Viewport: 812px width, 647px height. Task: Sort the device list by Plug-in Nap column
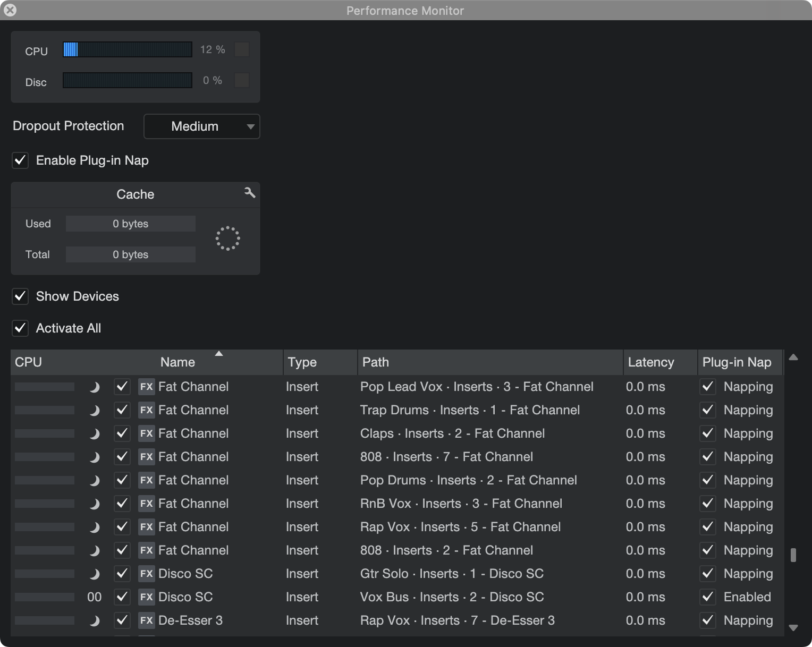point(740,362)
